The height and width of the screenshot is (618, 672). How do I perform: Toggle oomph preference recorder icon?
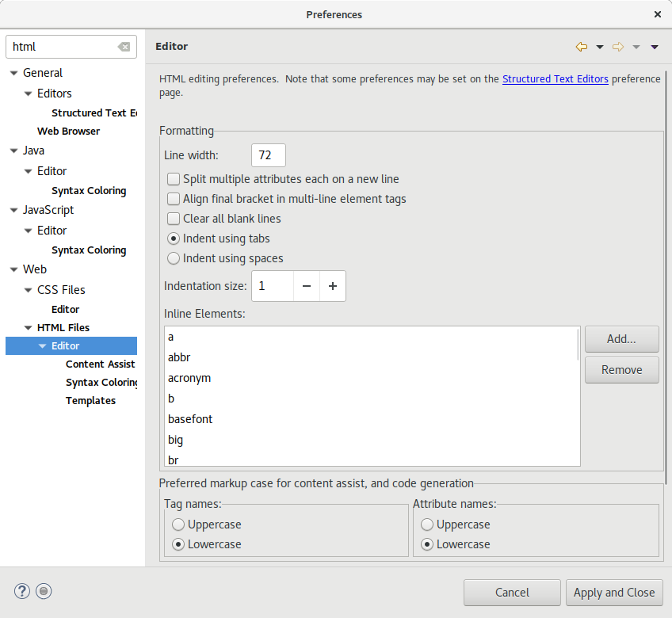(44, 591)
